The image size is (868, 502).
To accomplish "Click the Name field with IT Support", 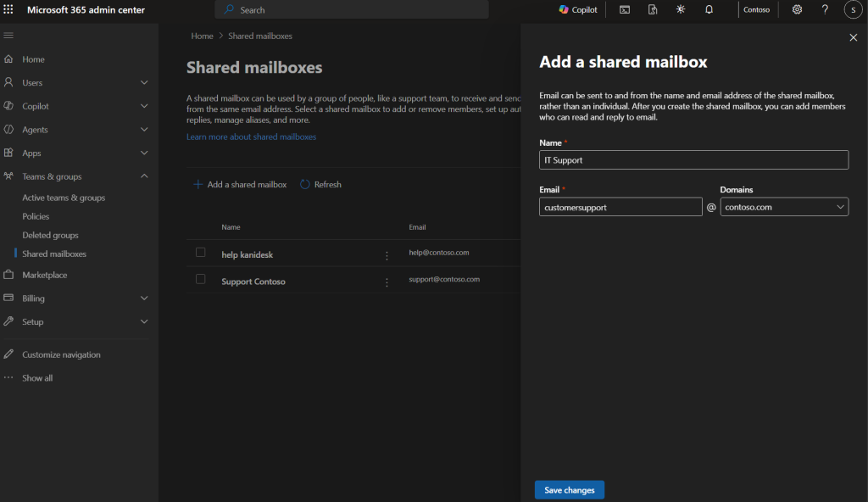I will click(x=693, y=159).
